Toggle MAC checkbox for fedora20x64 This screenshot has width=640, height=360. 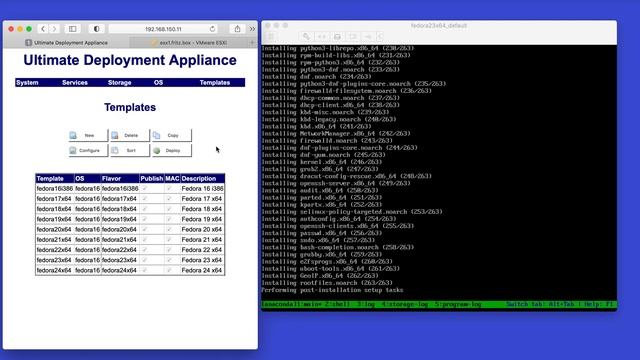pos(169,229)
